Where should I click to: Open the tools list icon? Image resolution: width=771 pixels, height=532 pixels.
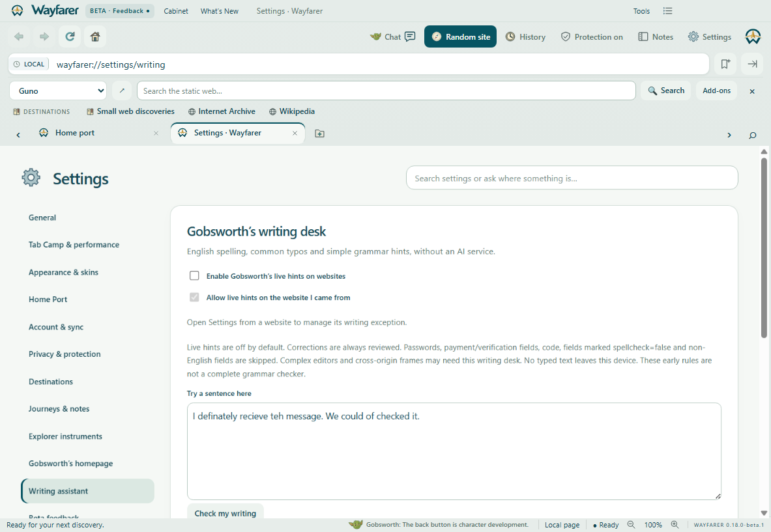click(667, 11)
